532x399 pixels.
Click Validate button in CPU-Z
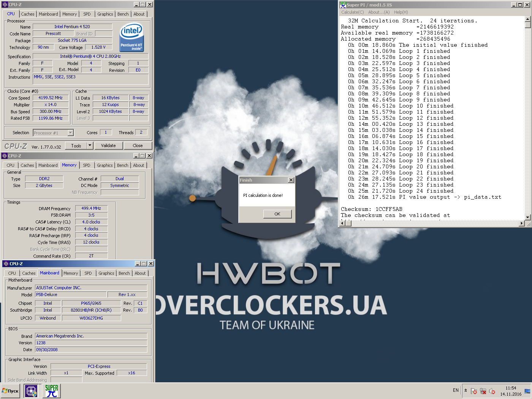108,146
